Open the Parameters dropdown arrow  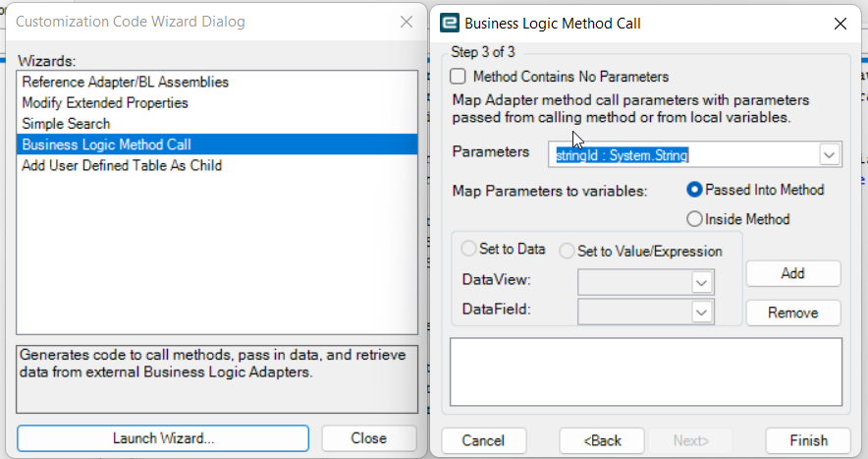point(829,154)
